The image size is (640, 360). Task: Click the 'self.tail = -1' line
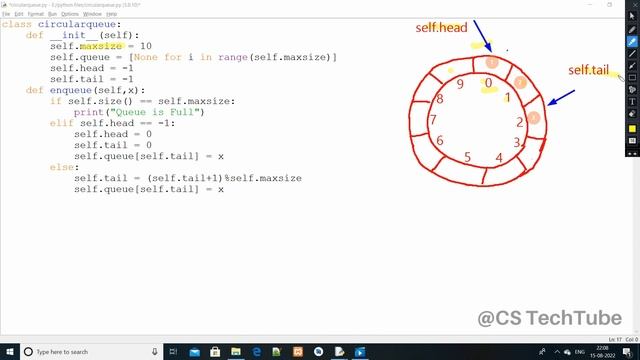point(92,79)
